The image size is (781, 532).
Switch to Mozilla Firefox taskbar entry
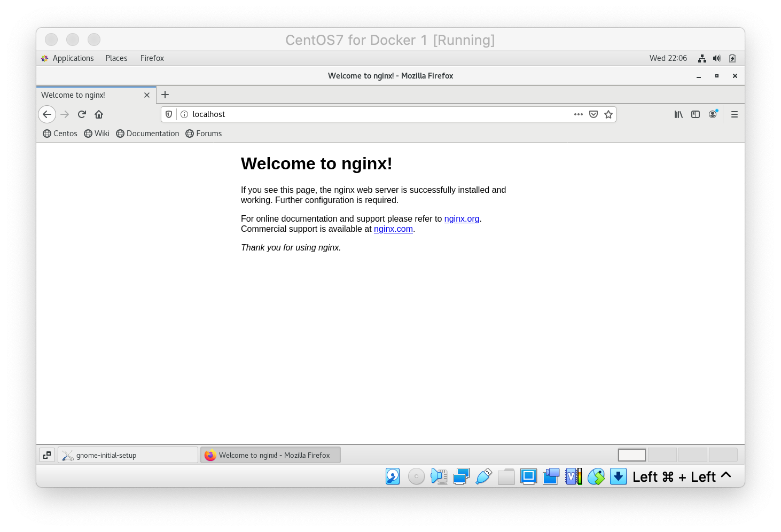click(270, 455)
